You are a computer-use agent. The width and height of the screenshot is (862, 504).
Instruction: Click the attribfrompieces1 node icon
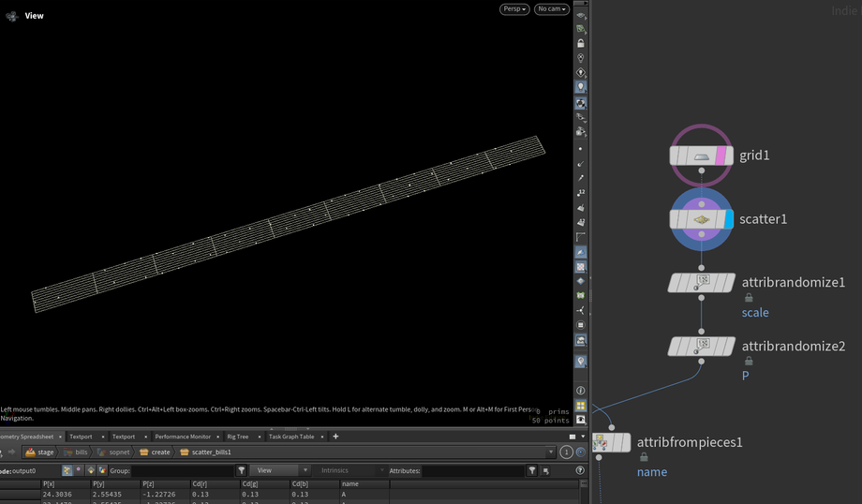599,442
